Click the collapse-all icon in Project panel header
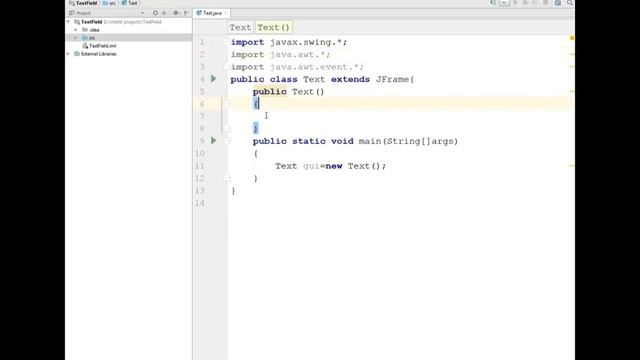Image resolution: width=640 pixels, height=360 pixels. pos(164,13)
